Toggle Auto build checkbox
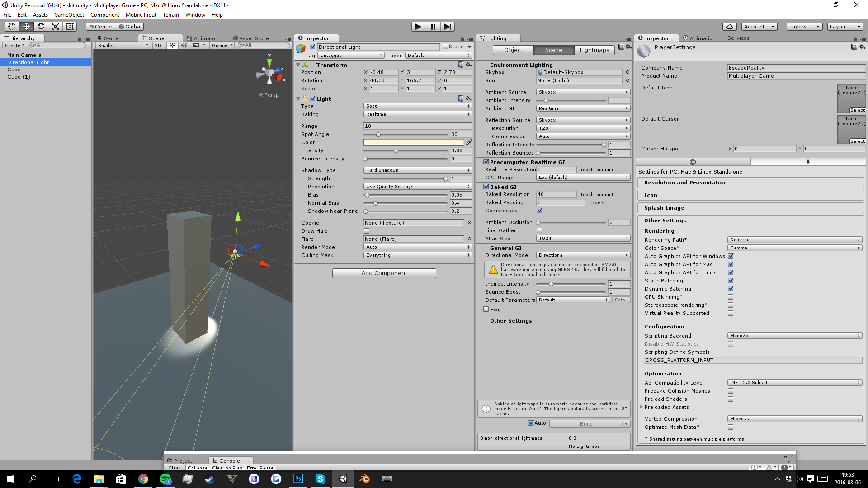 click(531, 423)
